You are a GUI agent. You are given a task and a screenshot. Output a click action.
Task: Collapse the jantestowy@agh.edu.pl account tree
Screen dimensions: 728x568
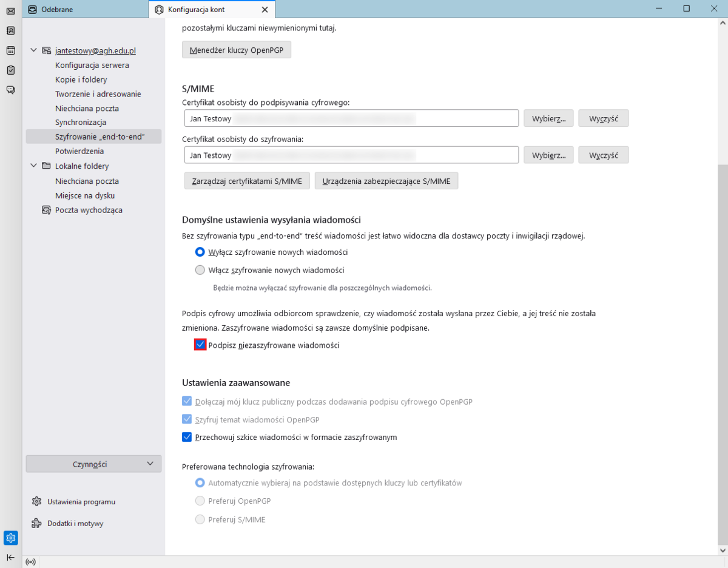(33, 50)
